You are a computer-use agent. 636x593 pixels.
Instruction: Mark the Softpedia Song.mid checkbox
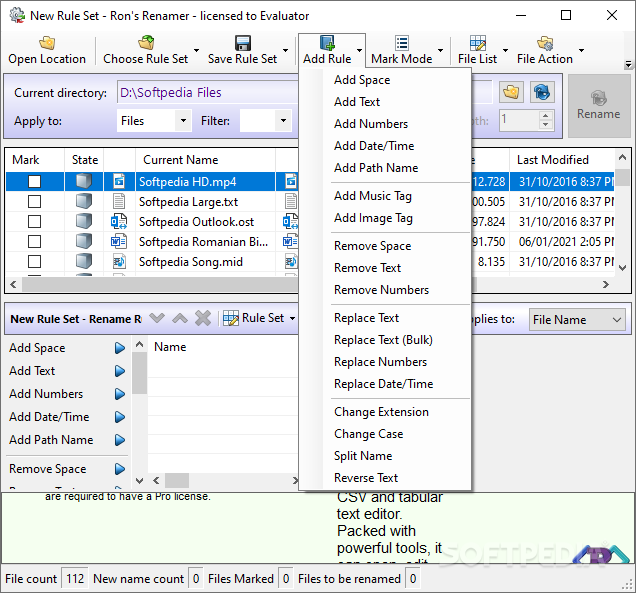point(34,262)
